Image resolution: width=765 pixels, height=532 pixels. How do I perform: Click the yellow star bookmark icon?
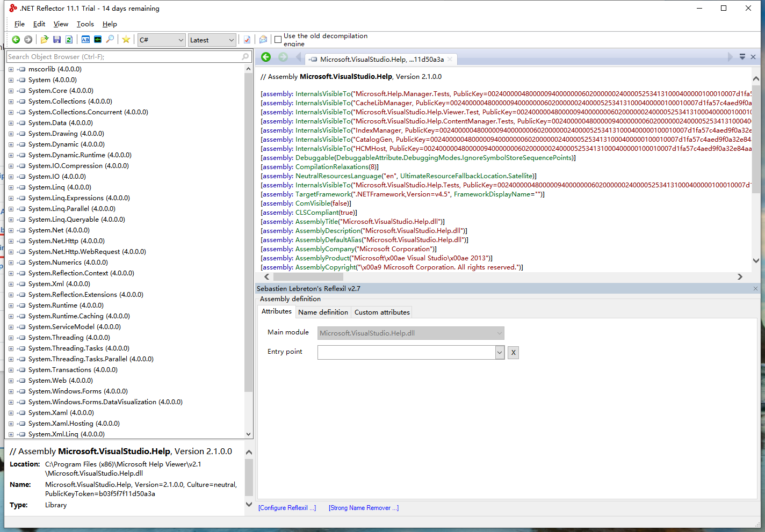(x=126, y=40)
